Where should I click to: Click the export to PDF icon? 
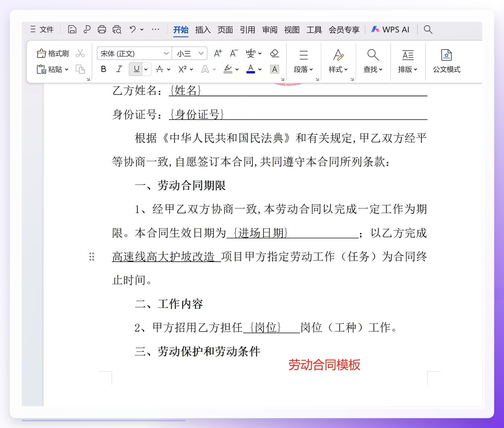point(87,30)
